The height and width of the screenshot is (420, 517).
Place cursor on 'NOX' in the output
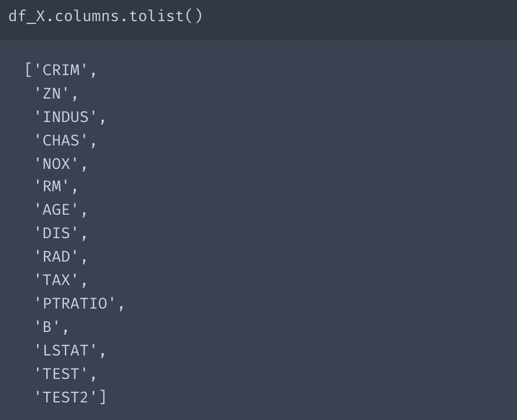(57, 164)
